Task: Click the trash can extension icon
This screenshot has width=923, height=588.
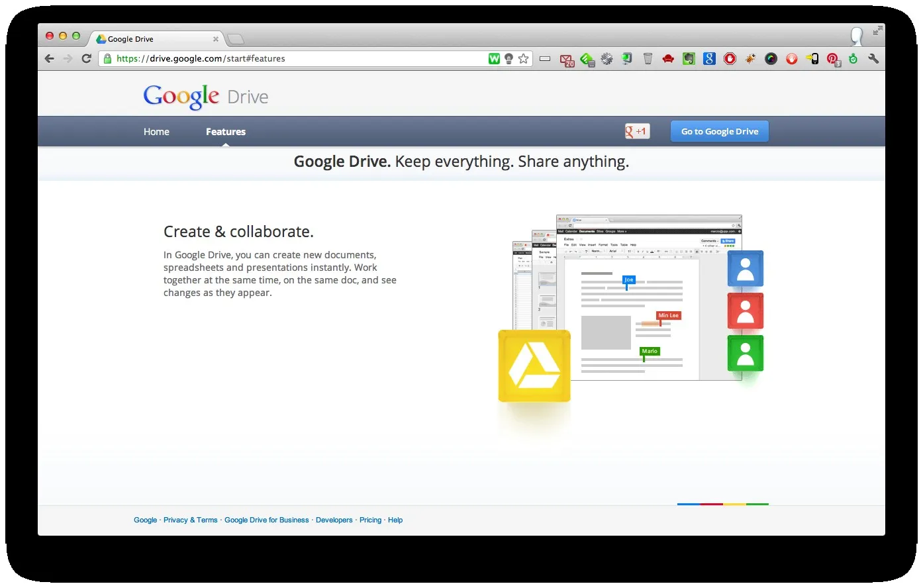Action: [x=648, y=58]
